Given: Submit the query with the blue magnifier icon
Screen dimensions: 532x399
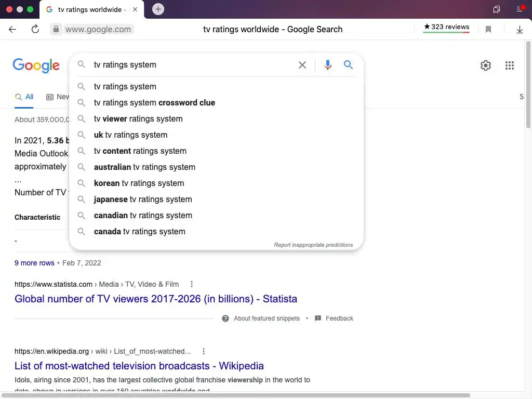Looking at the screenshot, I should click(348, 64).
